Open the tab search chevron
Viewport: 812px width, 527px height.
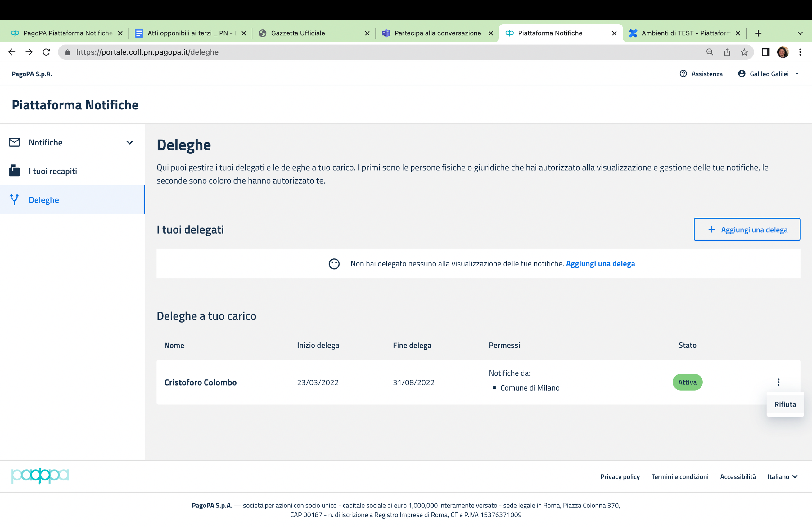point(800,33)
